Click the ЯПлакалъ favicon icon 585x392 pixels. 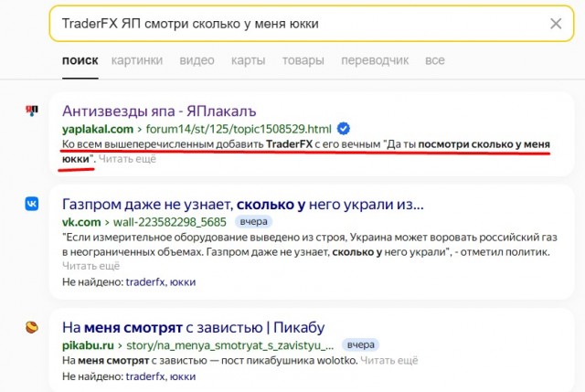coord(32,111)
